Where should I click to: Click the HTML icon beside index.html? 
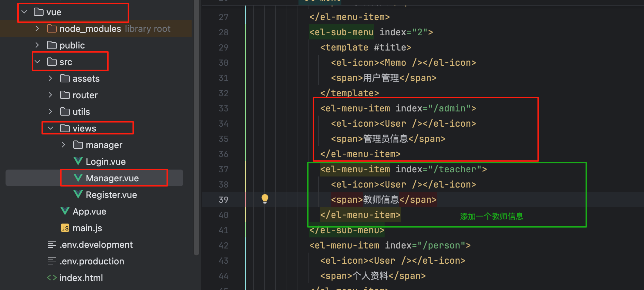coord(52,278)
